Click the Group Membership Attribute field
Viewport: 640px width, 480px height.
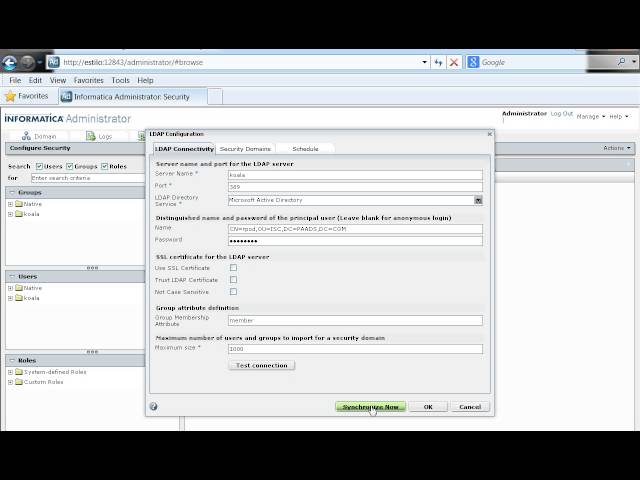click(355, 320)
